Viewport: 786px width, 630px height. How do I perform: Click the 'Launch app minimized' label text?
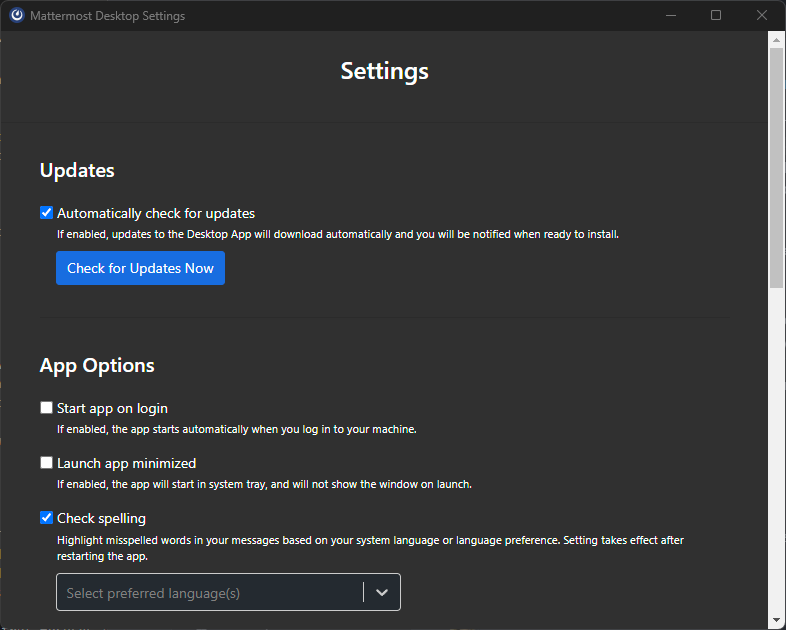tap(126, 463)
